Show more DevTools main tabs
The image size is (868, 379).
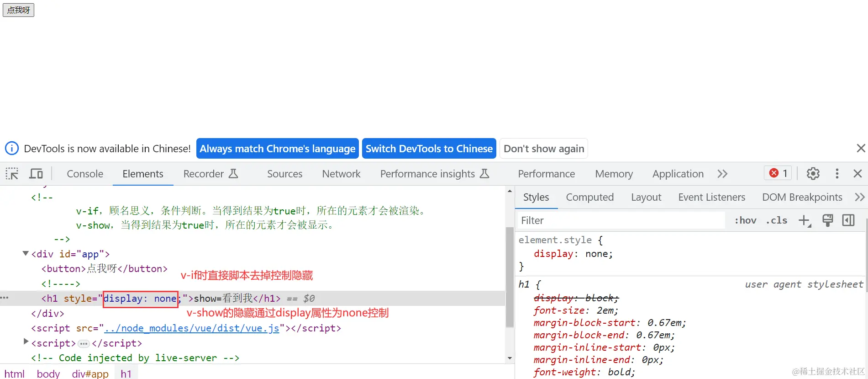722,174
